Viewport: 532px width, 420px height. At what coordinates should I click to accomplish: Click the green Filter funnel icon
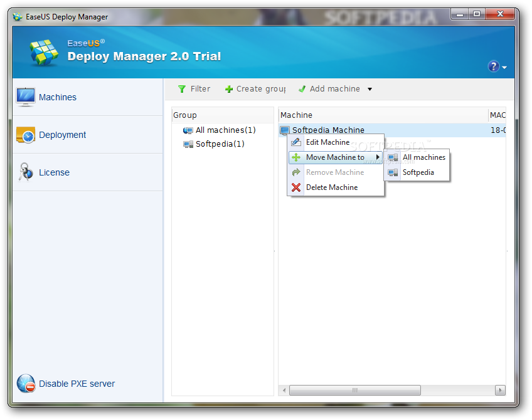pyautogui.click(x=182, y=89)
